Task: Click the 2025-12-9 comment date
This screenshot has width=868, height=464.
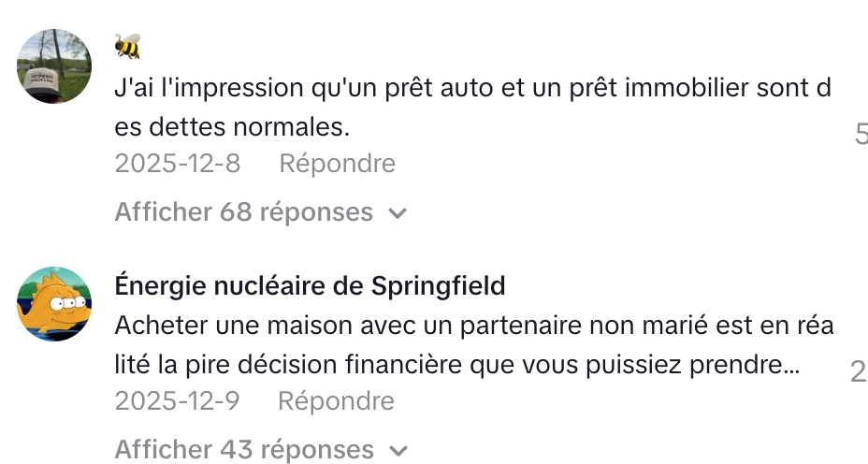Action: (177, 401)
